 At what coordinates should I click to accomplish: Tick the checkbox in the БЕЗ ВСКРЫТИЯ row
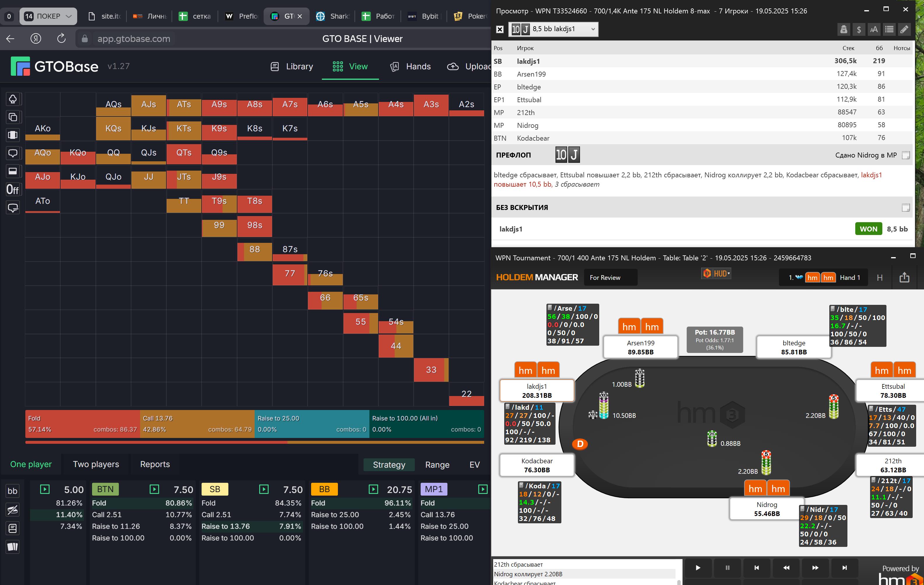click(x=906, y=208)
